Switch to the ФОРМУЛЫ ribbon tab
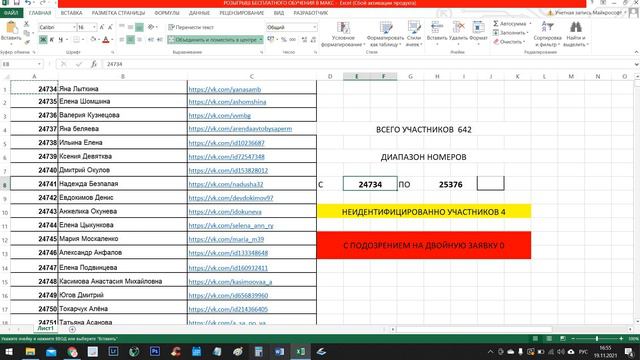 pyautogui.click(x=167, y=13)
